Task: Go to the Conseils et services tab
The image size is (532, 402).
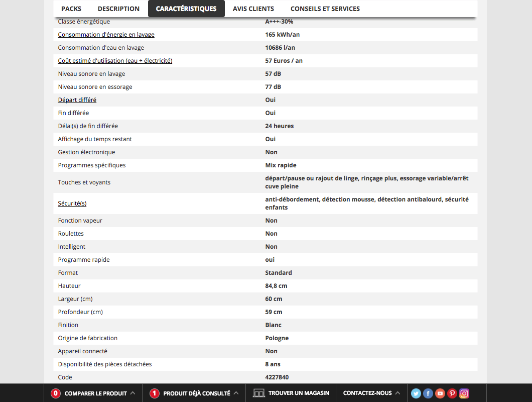Action: [325, 9]
